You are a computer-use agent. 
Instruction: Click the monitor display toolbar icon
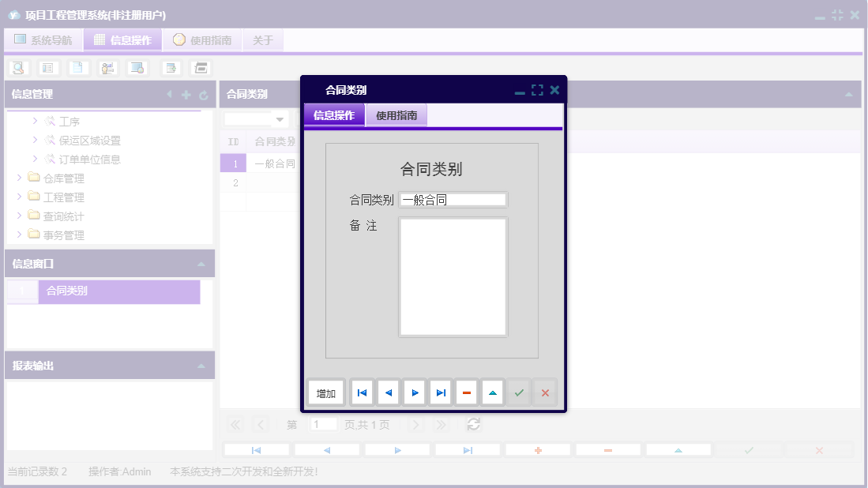137,67
